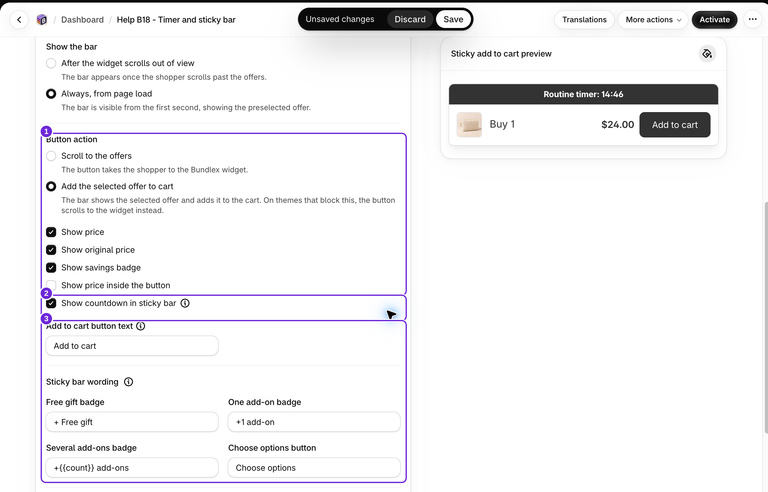Go back using the arrow button

coord(19,20)
